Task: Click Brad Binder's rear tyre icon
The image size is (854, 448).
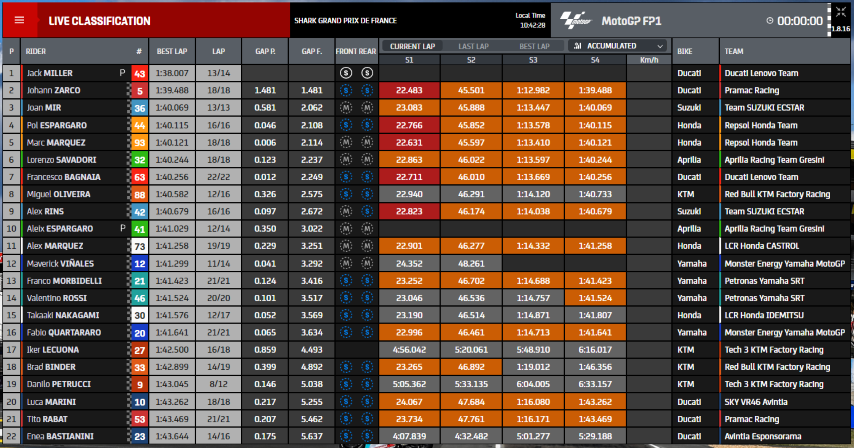Action: [367, 367]
